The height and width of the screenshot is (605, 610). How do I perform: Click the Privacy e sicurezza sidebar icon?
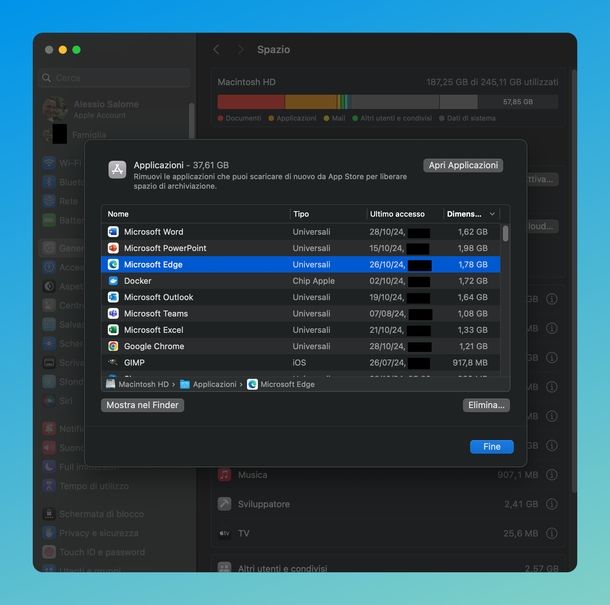[x=49, y=533]
